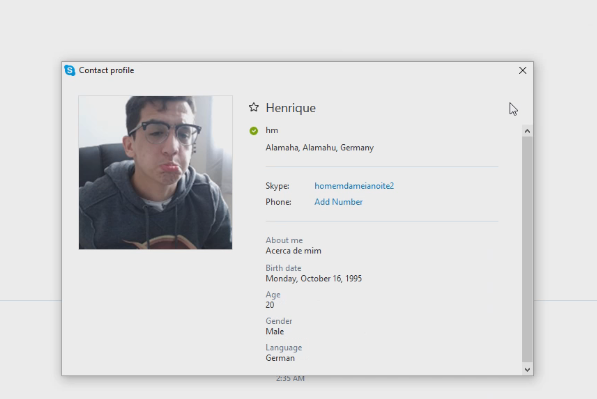Click the Skype name homemdameianoite2 link

click(x=354, y=186)
